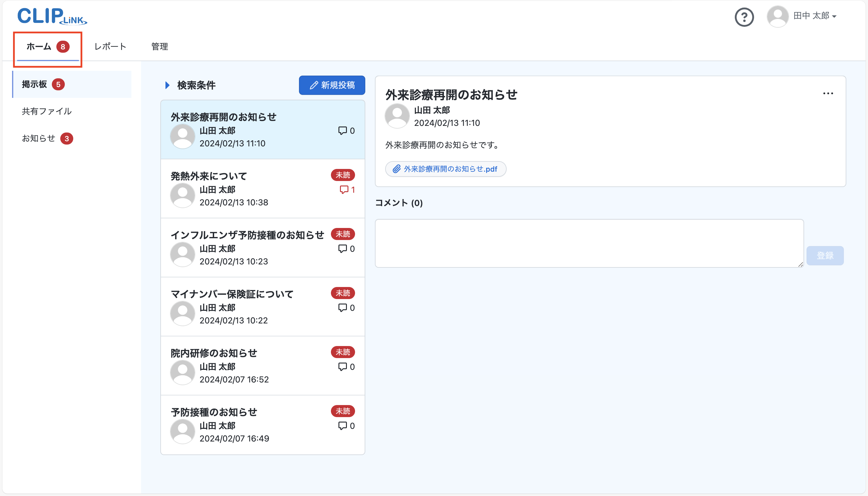This screenshot has height=496, width=868.
Task: Click the paperclip icon on the PDF attachment
Action: (x=396, y=169)
